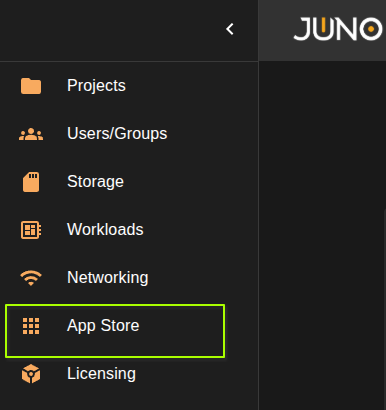Click the Storage SD card icon
This screenshot has height=410, width=386.
point(31,182)
